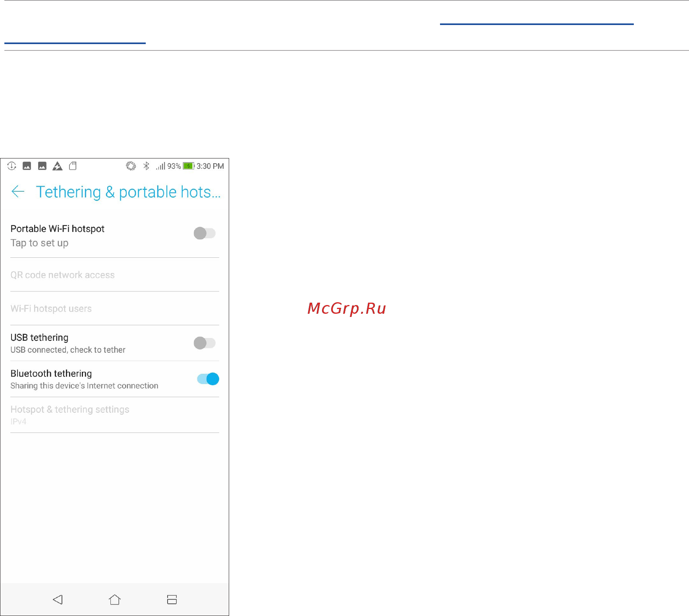Tap 'USB connected, check to tether' text

coord(68,350)
